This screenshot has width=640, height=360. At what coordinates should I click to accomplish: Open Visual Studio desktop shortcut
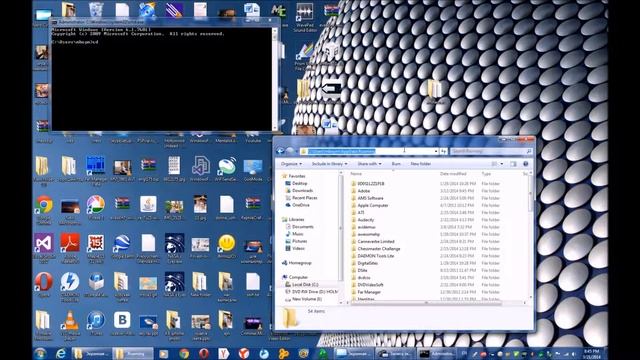click(44, 244)
